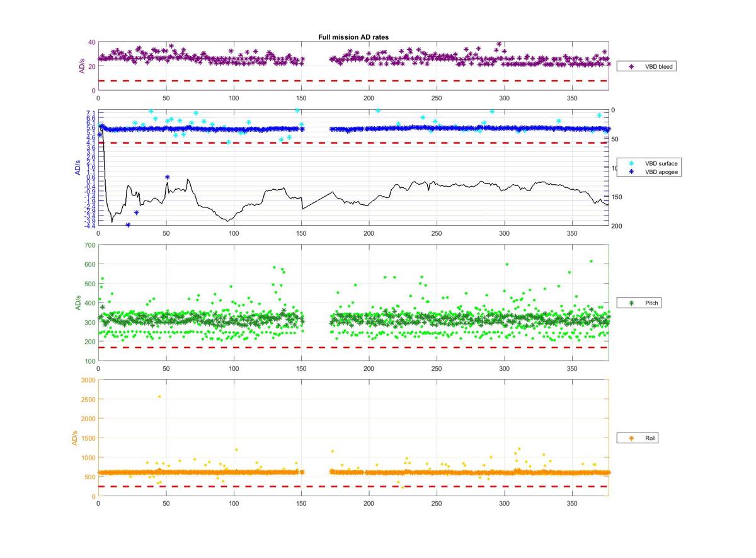Screen dimensions: 756x558
Task: Click the "Roll" legend label
Action: point(651,438)
